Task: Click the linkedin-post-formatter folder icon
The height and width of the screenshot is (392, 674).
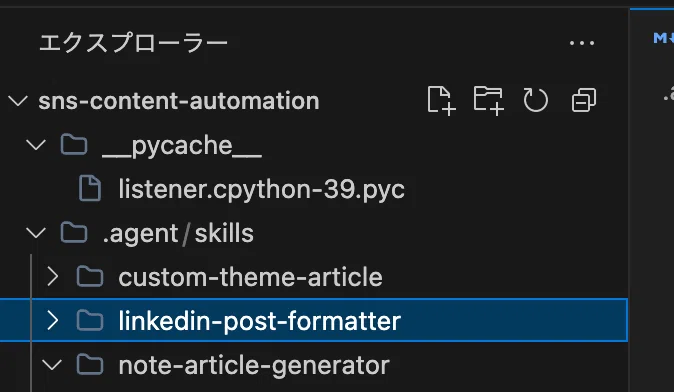Action: point(90,321)
